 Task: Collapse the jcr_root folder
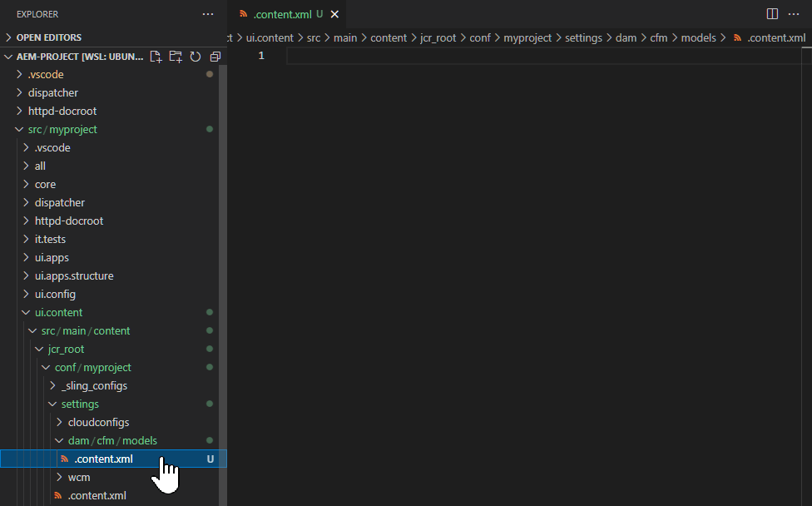(109, 349)
